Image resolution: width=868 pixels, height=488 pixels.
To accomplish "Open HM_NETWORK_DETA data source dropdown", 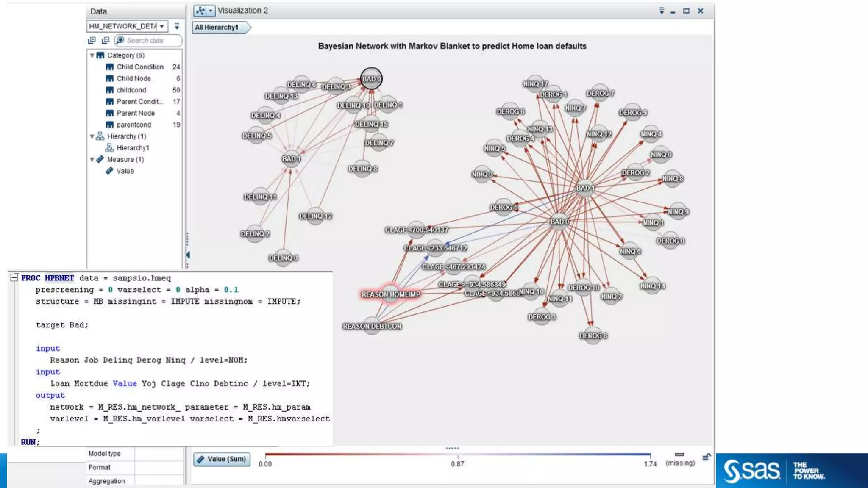I will 162,26.
